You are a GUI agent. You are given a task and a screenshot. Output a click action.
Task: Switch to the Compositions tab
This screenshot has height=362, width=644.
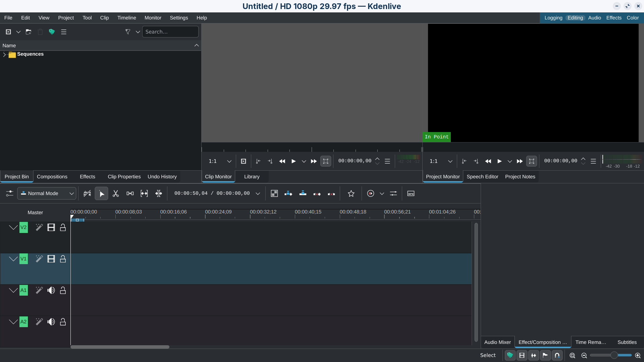click(x=52, y=177)
